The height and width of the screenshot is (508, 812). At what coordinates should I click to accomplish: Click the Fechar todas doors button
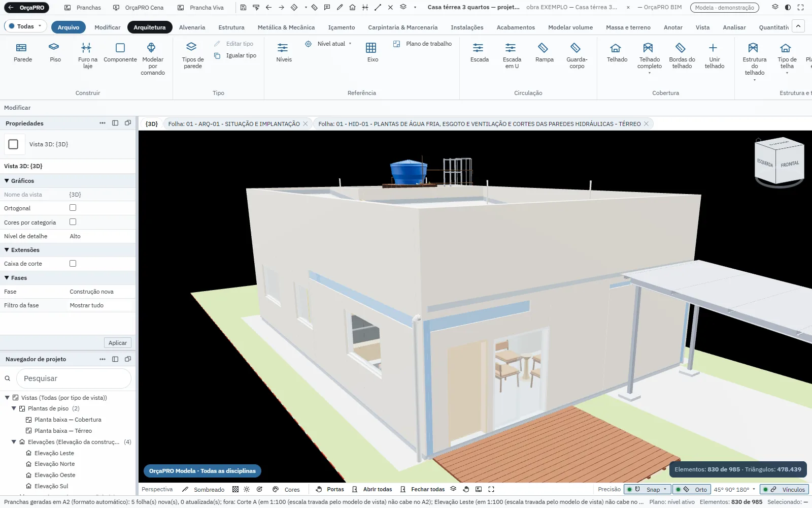click(422, 490)
